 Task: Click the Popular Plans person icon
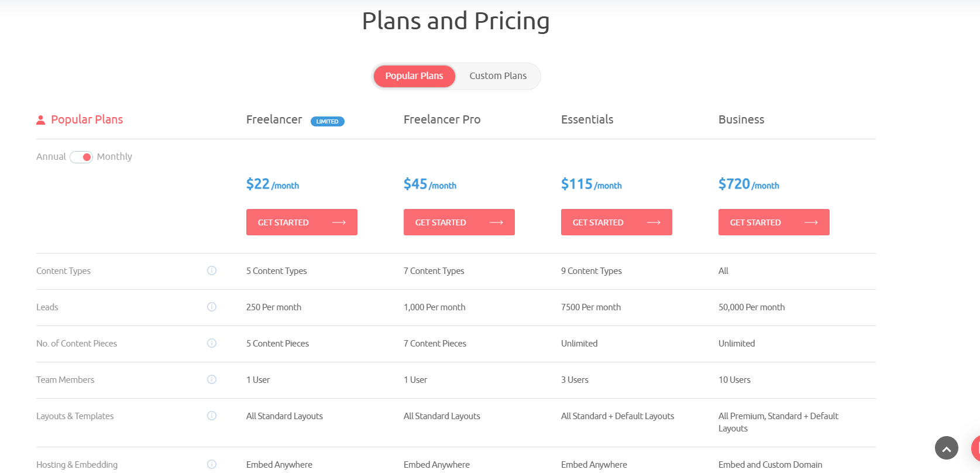40,120
